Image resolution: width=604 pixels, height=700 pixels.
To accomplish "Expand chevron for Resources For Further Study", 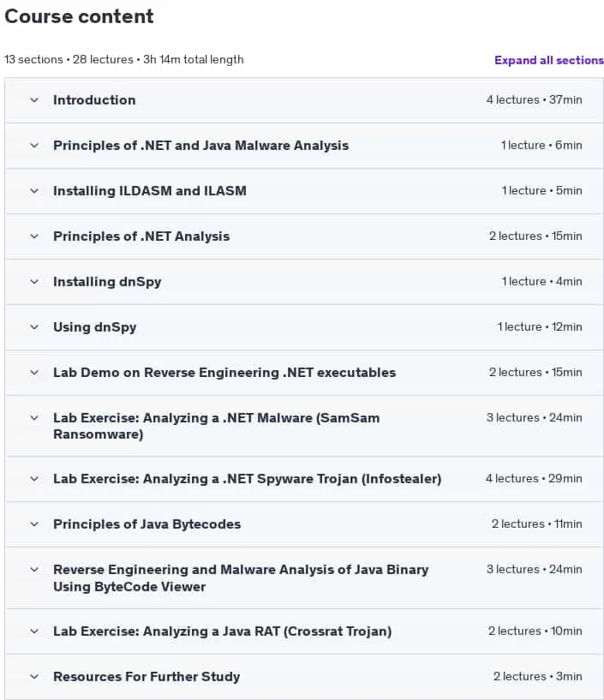I will click(x=34, y=677).
